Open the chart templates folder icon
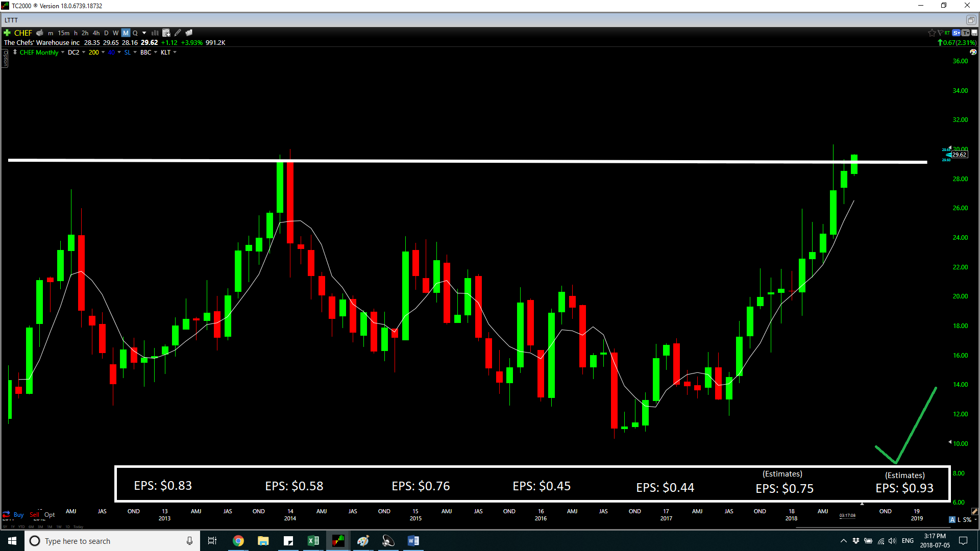 [x=189, y=33]
